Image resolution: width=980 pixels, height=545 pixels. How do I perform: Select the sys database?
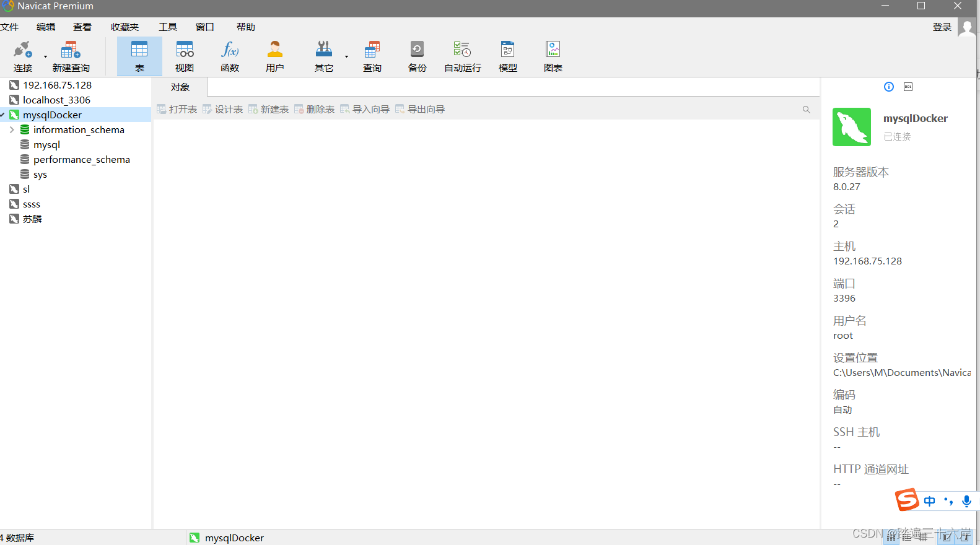pos(40,175)
